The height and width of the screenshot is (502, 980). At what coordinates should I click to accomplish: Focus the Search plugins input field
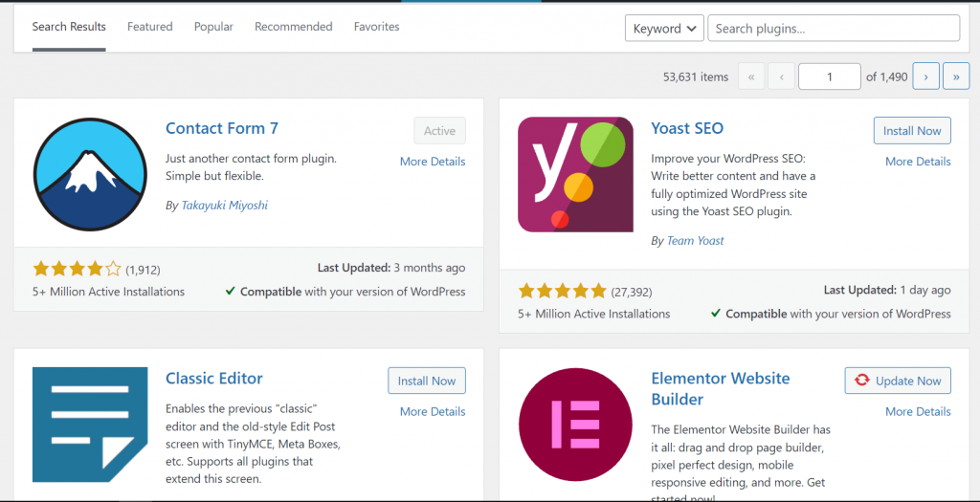tap(834, 28)
